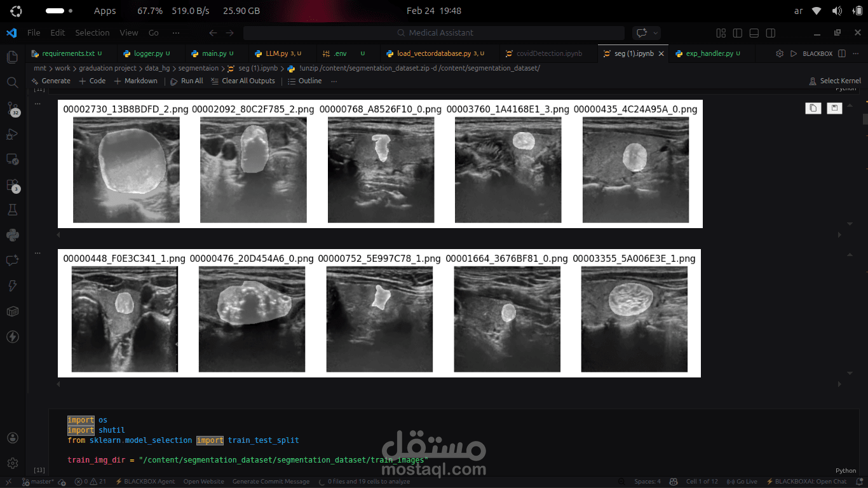
Task: Run All notebook cells
Action: 186,81
